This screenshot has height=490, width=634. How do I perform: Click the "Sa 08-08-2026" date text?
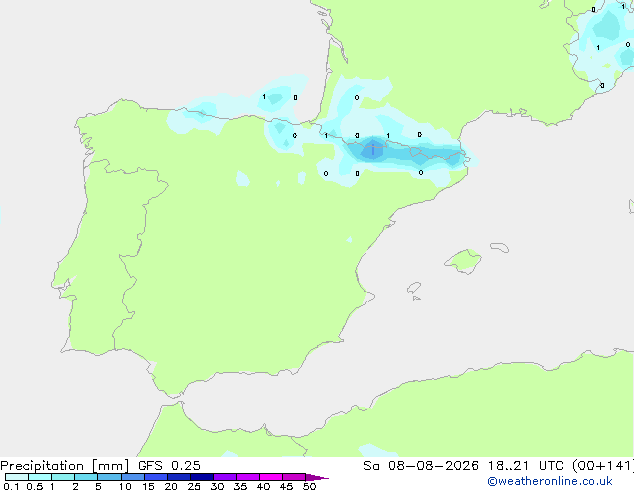[421, 466]
